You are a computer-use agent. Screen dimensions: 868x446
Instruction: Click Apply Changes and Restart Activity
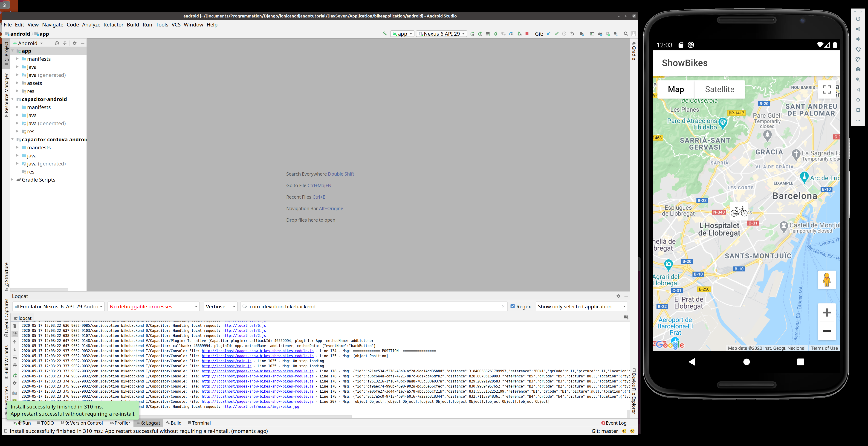pyautogui.click(x=480, y=34)
